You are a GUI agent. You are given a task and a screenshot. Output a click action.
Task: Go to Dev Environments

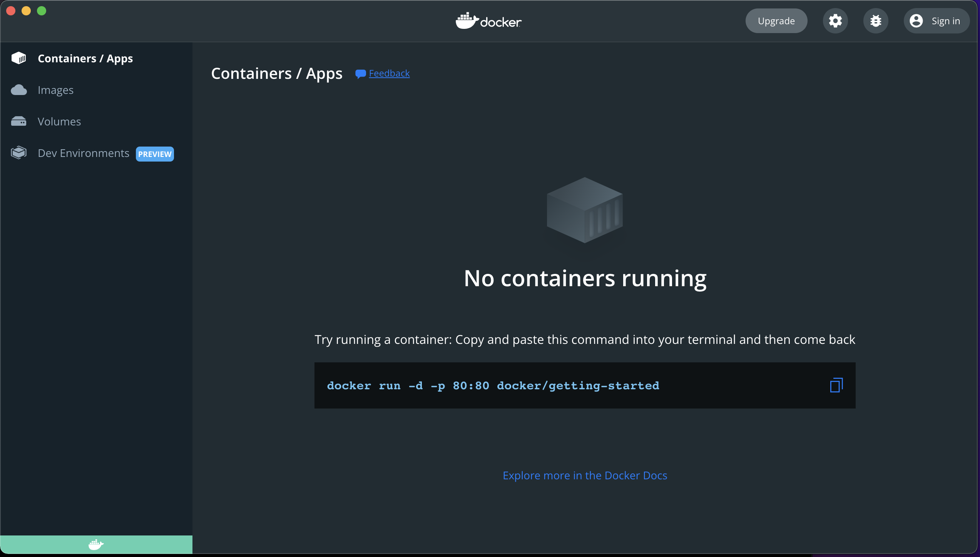pyautogui.click(x=84, y=153)
